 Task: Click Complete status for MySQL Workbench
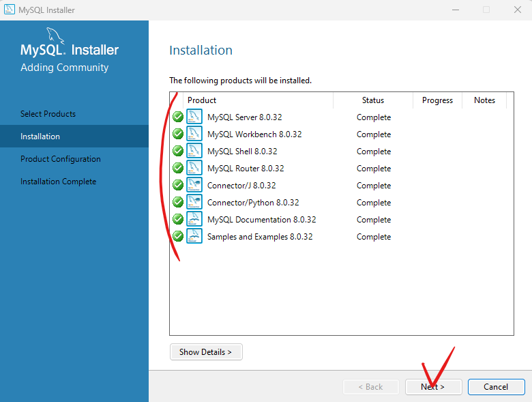(374, 134)
